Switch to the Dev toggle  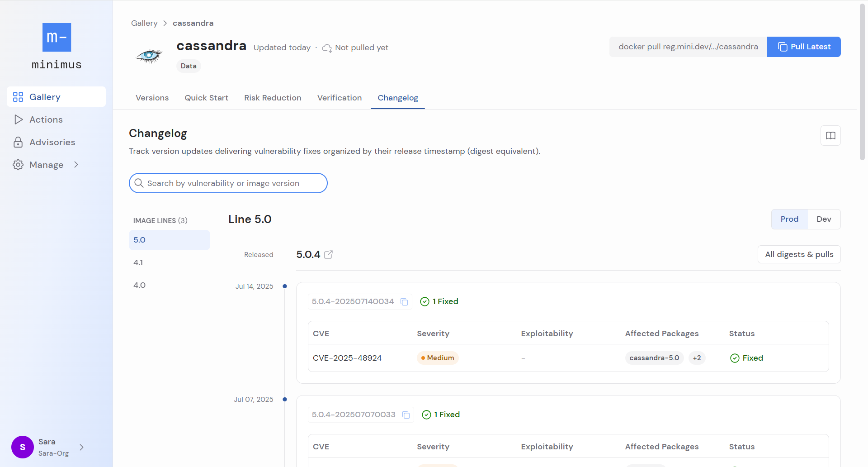pyautogui.click(x=824, y=219)
